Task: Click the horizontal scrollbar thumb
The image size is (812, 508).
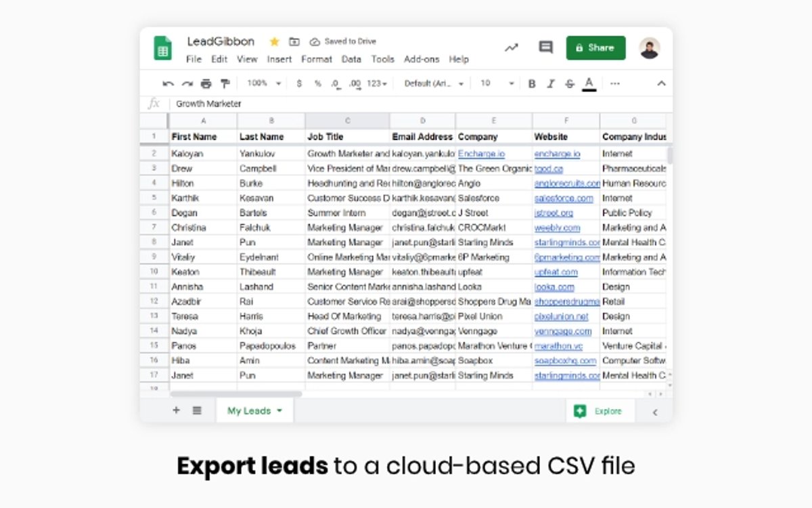Action: pos(236,394)
